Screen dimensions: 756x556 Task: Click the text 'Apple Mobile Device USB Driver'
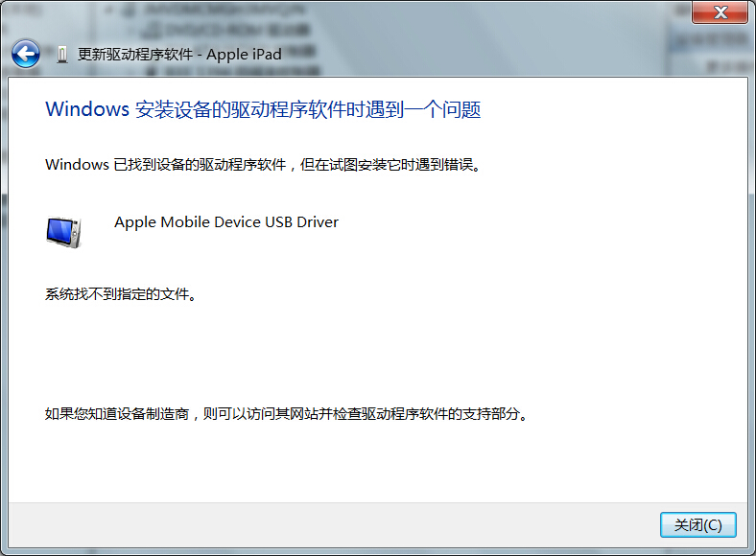(x=226, y=222)
